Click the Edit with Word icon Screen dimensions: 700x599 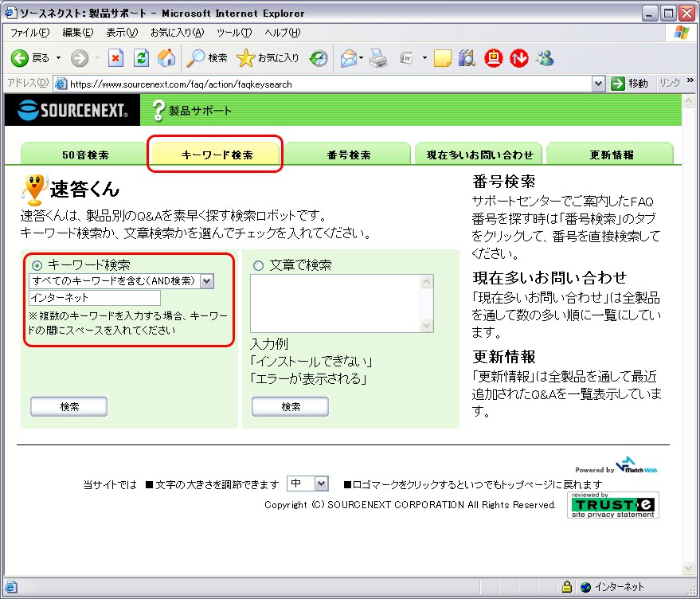tap(407, 58)
